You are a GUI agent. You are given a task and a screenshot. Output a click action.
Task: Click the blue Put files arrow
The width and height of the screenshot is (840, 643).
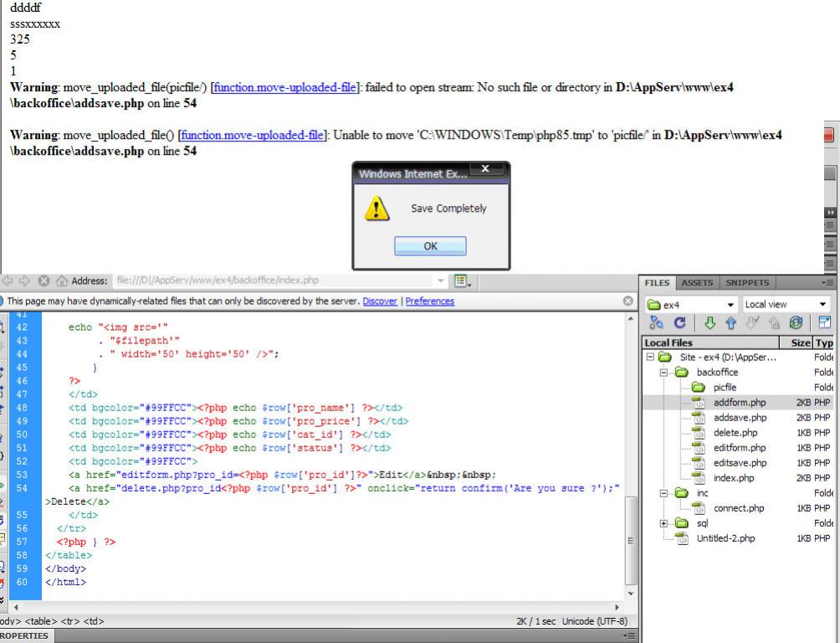[x=730, y=322]
